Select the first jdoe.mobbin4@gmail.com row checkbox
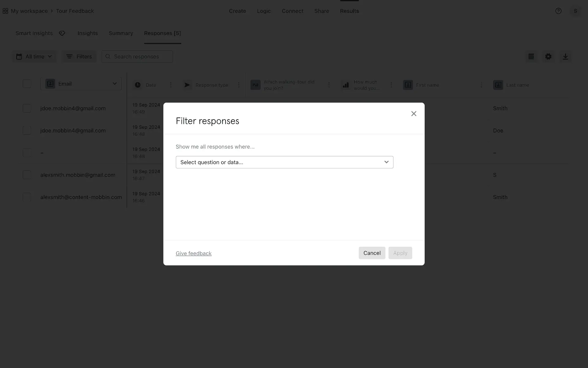Image resolution: width=588 pixels, height=368 pixels. [27, 108]
